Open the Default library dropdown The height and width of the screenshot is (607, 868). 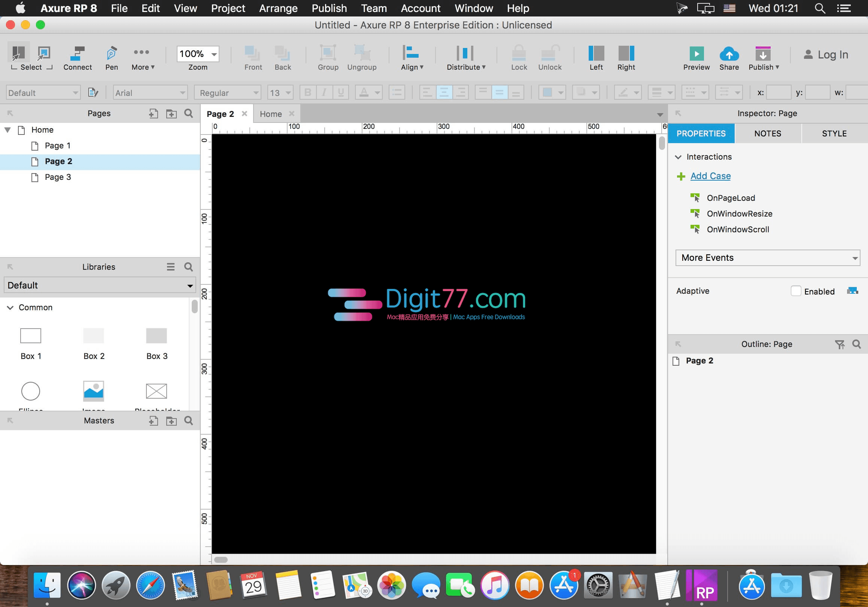click(x=100, y=284)
